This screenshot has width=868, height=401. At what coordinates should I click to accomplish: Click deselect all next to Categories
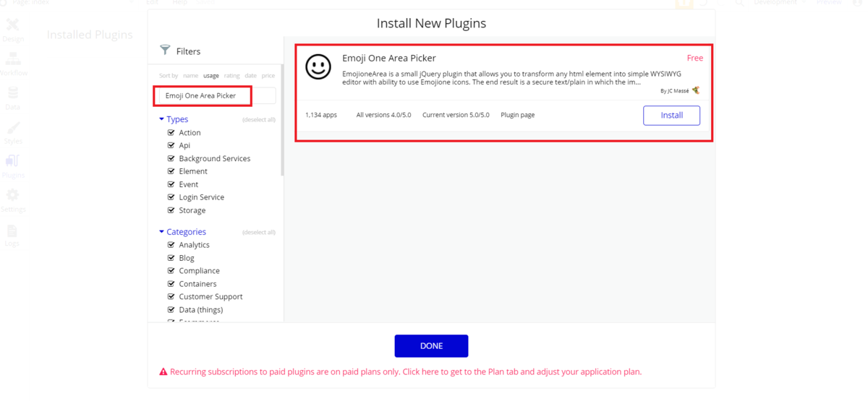[x=259, y=233]
